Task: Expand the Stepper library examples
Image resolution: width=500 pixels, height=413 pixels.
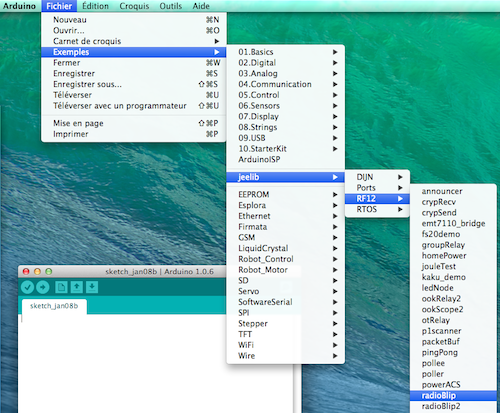Action: click(286, 323)
